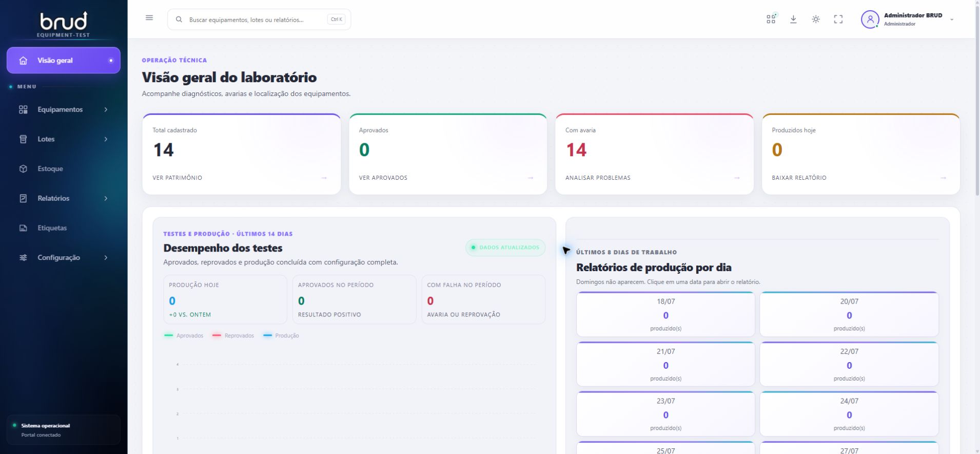Click the brud Equipment-Test logo
The image size is (980, 454).
(x=64, y=25)
